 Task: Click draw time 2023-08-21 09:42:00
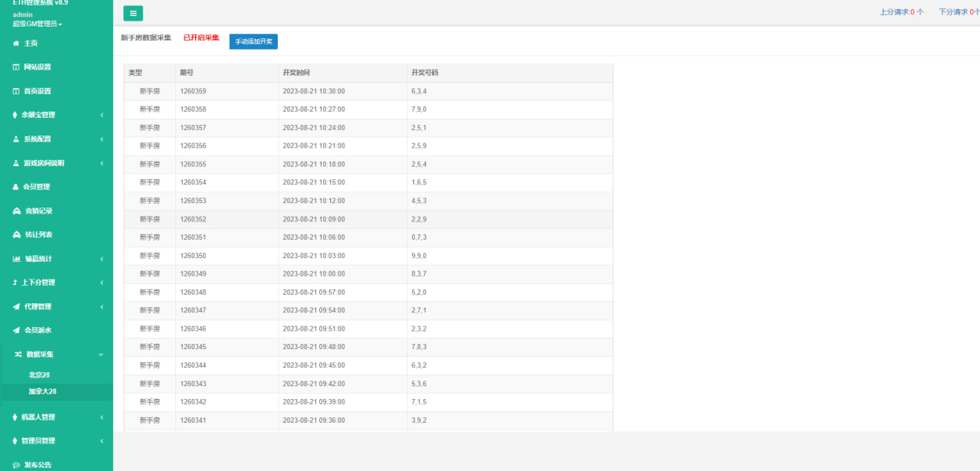314,384
